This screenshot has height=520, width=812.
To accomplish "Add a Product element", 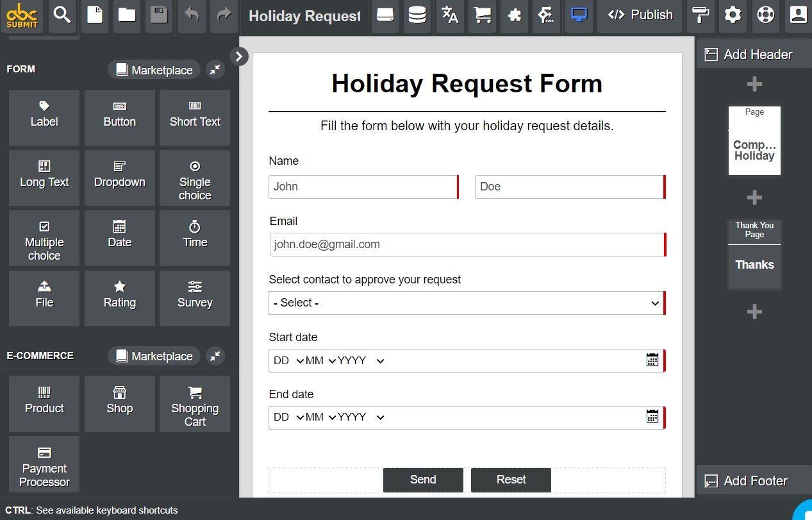I will pos(44,404).
